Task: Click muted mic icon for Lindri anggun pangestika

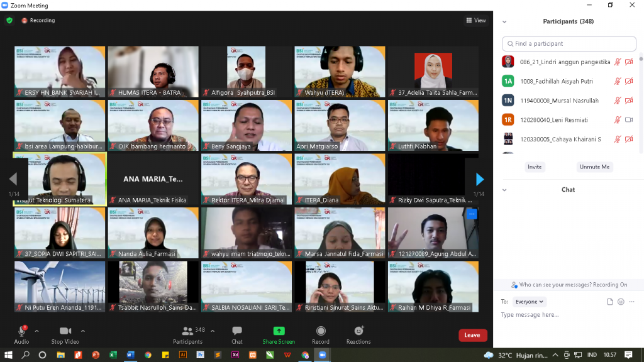Action: click(x=618, y=62)
